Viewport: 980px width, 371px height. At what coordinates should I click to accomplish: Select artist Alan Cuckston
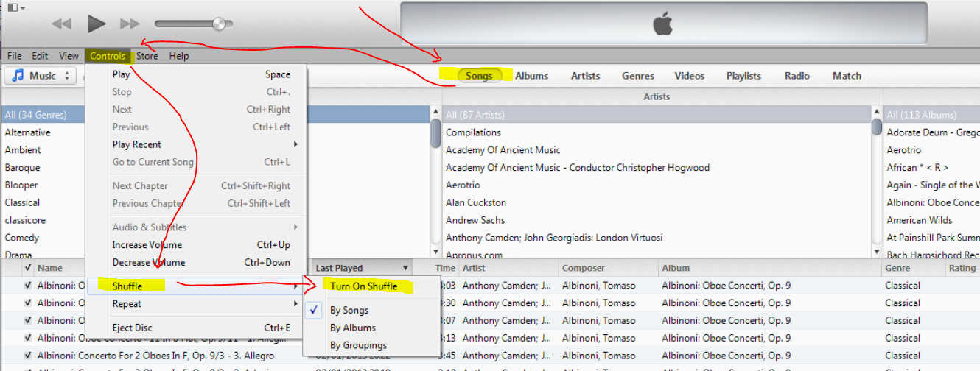pyautogui.click(x=476, y=203)
